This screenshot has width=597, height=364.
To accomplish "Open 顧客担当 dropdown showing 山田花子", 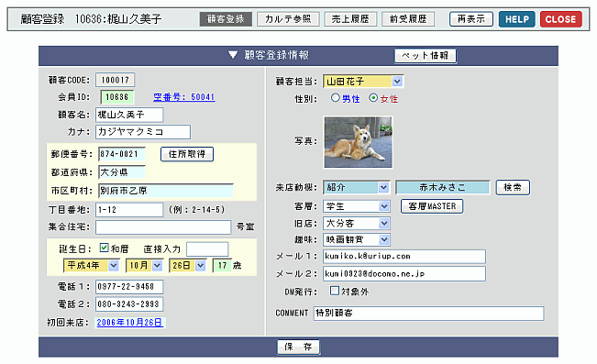I will [x=363, y=81].
